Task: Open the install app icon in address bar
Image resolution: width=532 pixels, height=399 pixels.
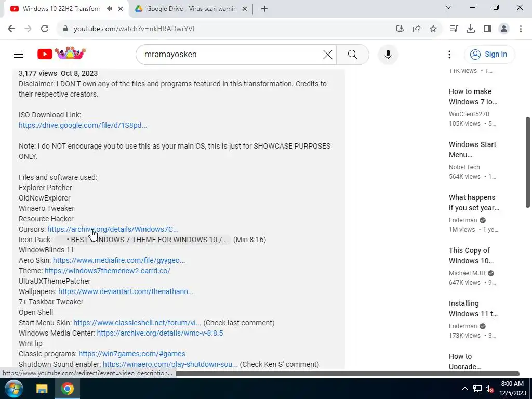Action: [x=400, y=29]
